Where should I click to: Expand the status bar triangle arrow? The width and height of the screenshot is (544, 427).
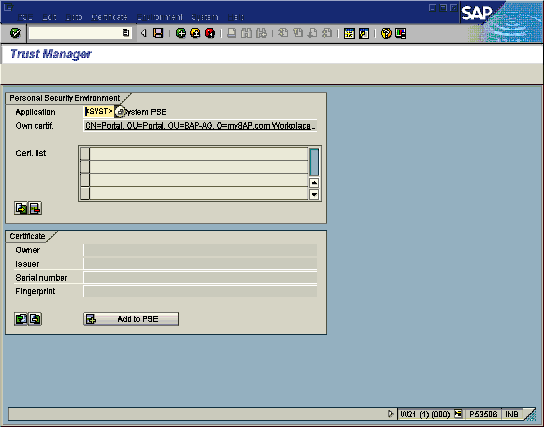[x=390, y=413]
